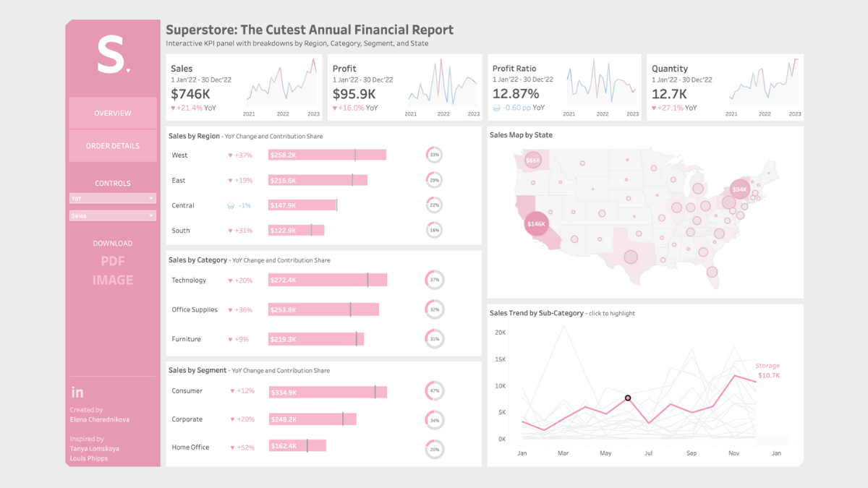
Task: Select the $94K New York map bubble
Action: tap(739, 189)
